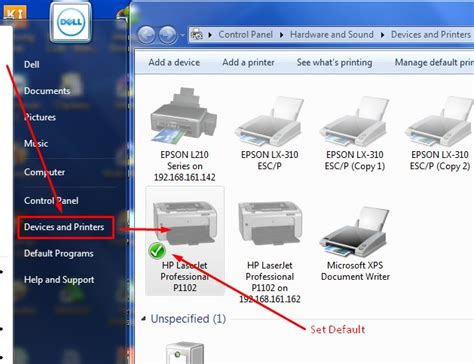Click the Unspecified (1) group heading text
Viewport: 474px width, 364px height.
(x=188, y=319)
